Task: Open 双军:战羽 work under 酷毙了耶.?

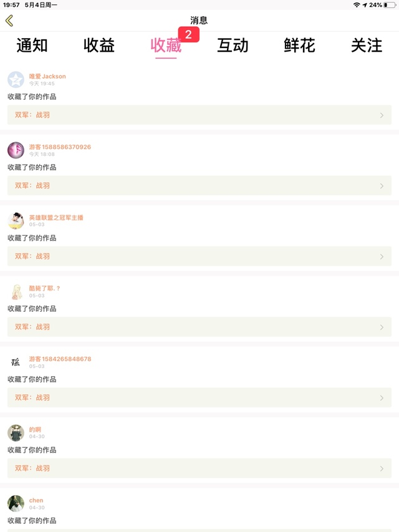Action: pyautogui.click(x=199, y=327)
